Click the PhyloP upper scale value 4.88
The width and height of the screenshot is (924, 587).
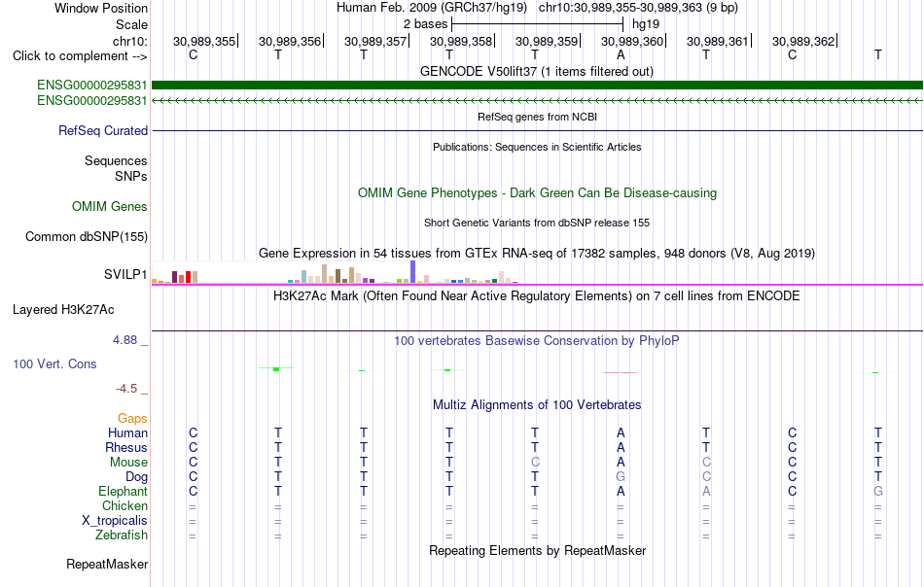(x=124, y=340)
